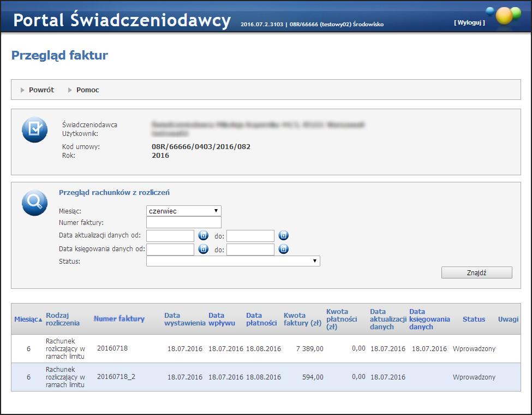Click amount 7 389,00 cell
Screen dimensions: 532x415
(310, 349)
